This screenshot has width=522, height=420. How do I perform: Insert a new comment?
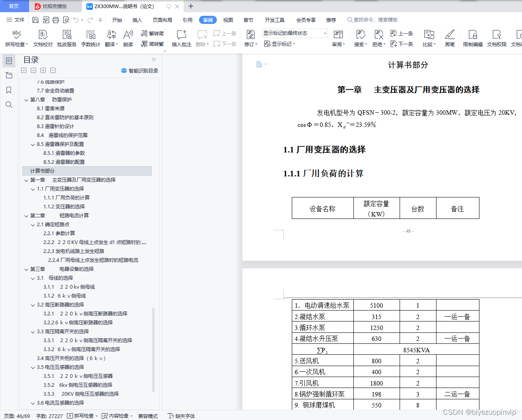[x=181, y=39]
